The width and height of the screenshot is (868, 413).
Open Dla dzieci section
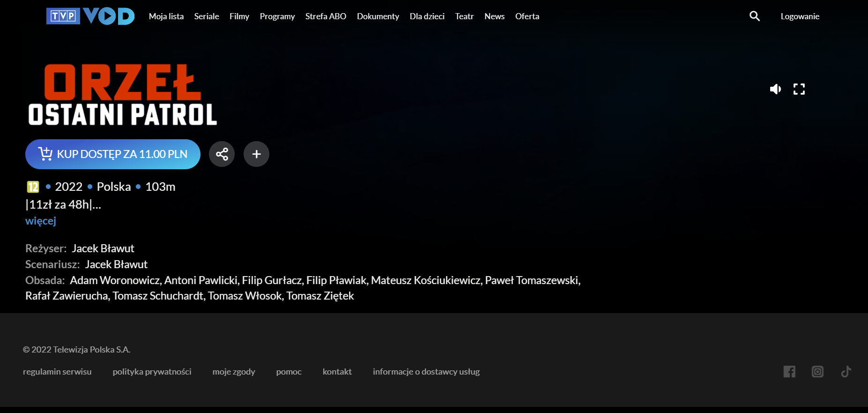click(x=427, y=16)
